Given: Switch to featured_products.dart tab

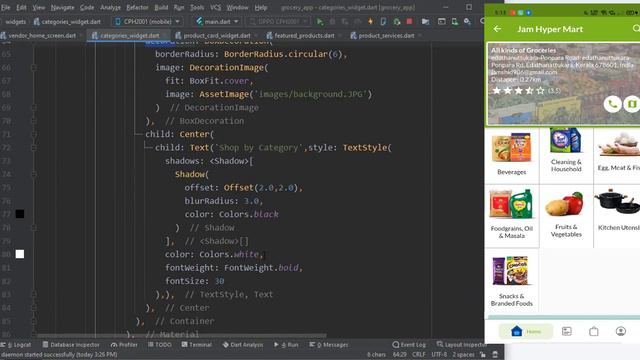Looking at the screenshot, I should (304, 36).
